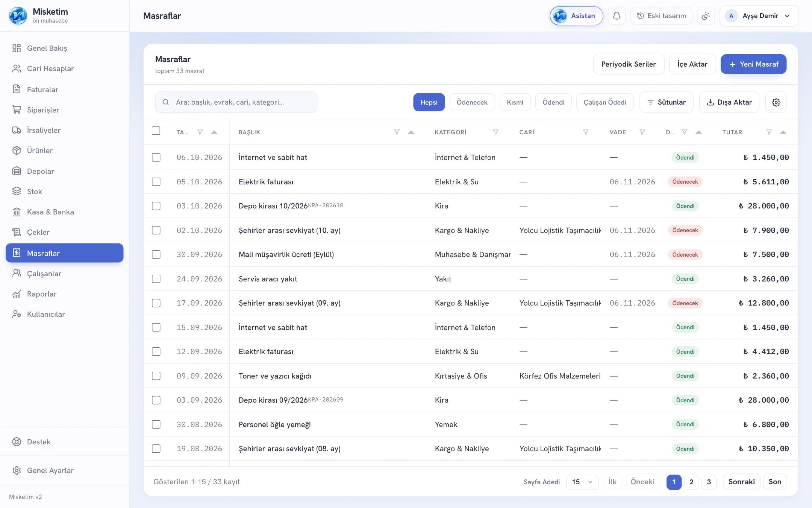Select Ödendi filter tab
This screenshot has width=812, height=508.
(x=553, y=102)
